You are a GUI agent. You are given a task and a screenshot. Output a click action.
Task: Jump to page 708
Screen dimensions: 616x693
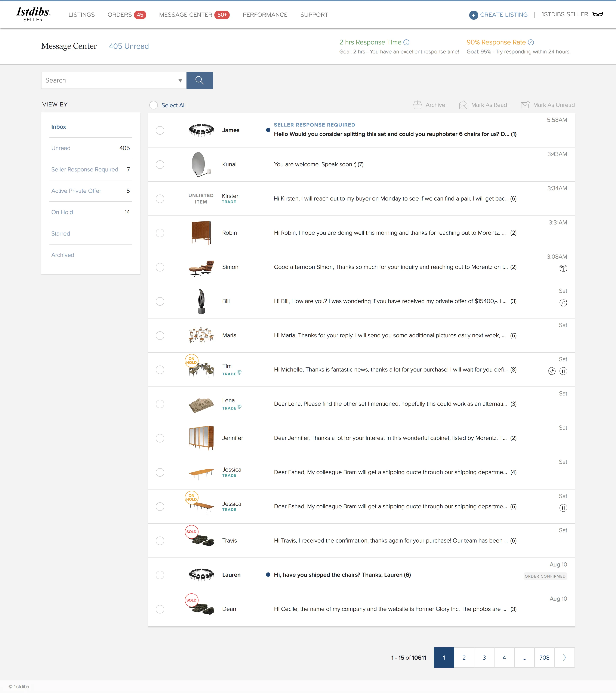pyautogui.click(x=544, y=657)
